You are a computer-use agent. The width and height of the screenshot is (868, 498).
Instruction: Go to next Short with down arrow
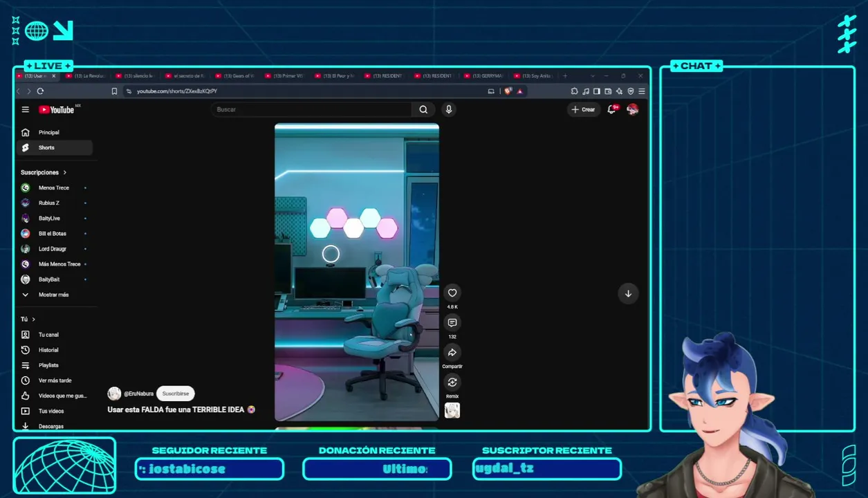click(628, 293)
